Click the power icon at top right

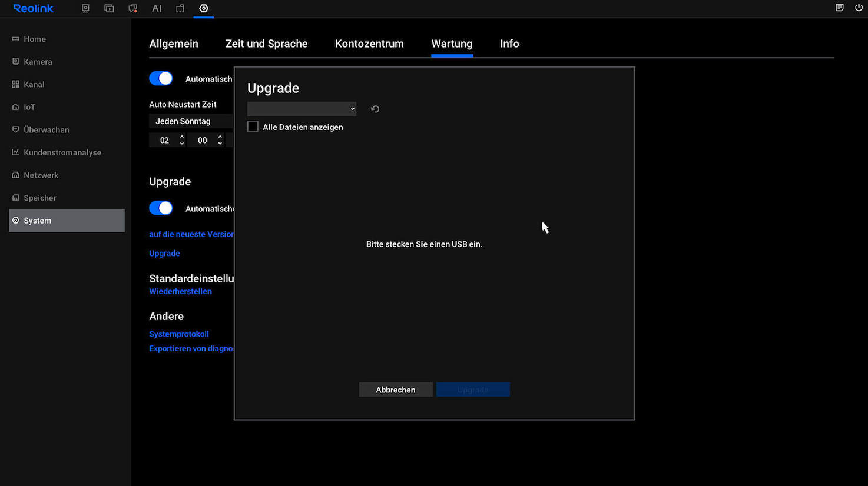(859, 8)
